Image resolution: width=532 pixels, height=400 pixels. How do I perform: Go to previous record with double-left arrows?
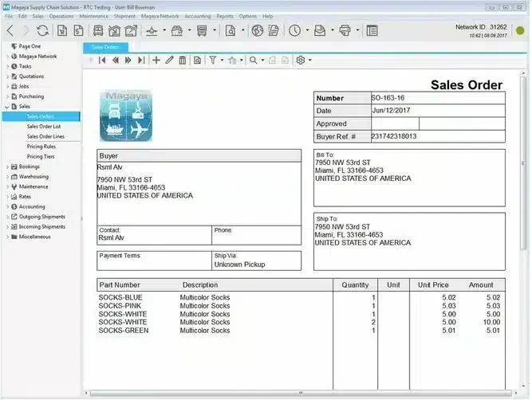point(116,61)
